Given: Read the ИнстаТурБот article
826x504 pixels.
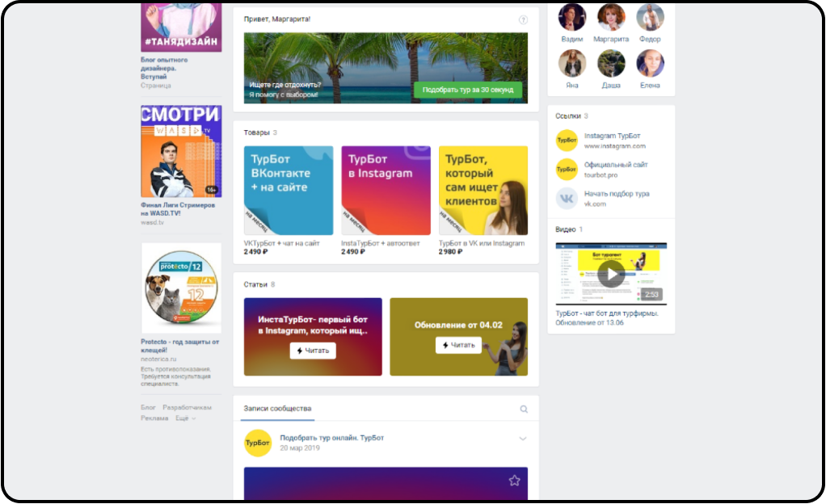Looking at the screenshot, I should [313, 351].
